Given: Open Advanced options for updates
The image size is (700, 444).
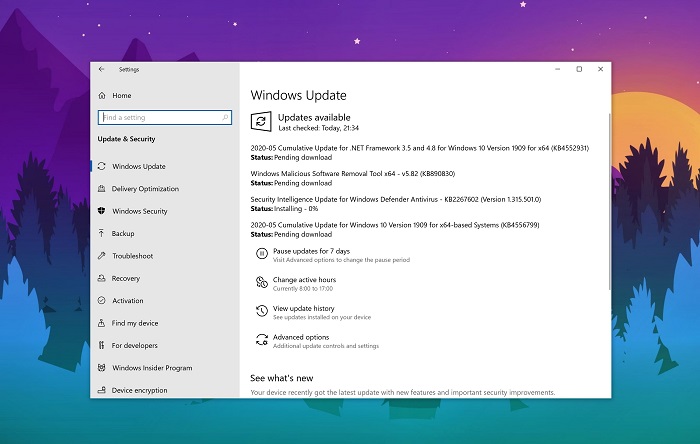Looking at the screenshot, I should click(301, 337).
